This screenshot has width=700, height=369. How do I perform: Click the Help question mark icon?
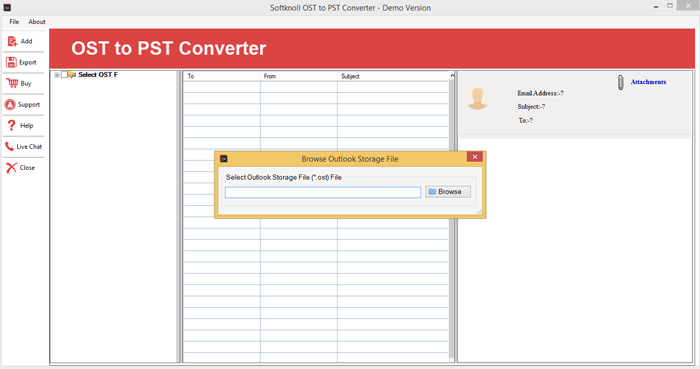pos(12,125)
